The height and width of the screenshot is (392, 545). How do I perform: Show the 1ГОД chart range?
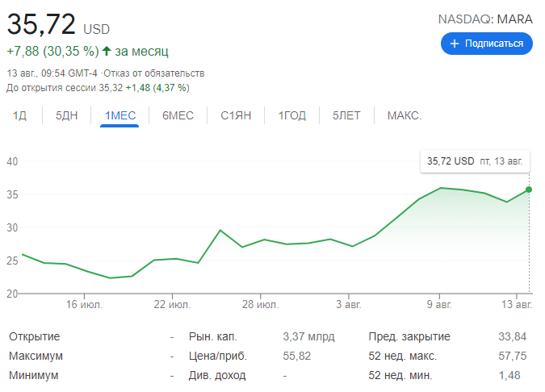[292, 115]
